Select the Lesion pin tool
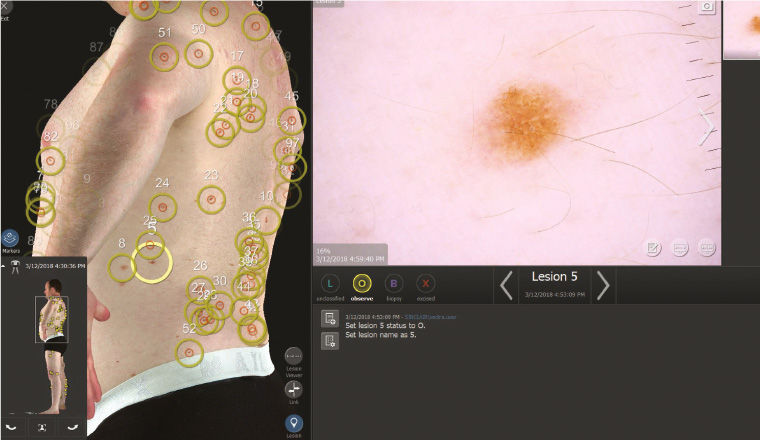Image resolution: width=760 pixels, height=440 pixels. pos(294,423)
